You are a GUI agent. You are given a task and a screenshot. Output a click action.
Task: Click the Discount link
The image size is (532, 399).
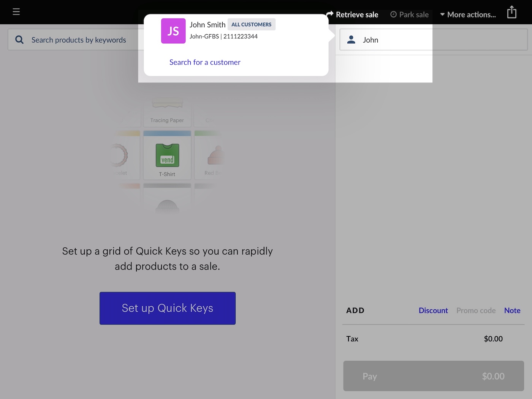tap(433, 310)
